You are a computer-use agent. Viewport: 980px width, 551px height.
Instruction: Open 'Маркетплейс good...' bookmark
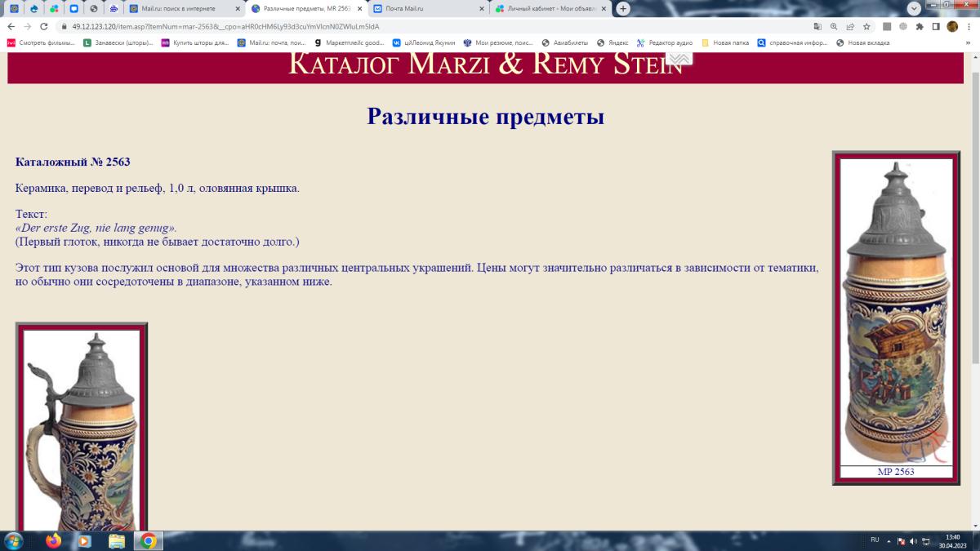[x=349, y=42]
